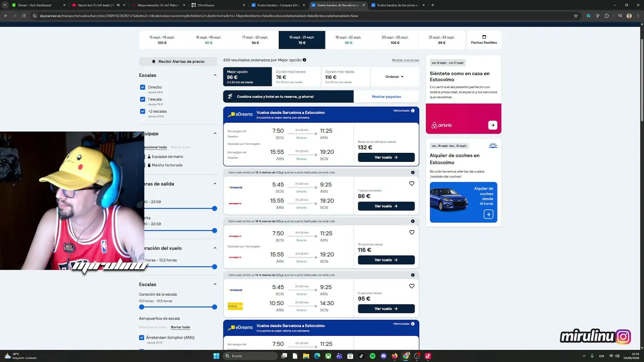Open the Fechas flexibles option
644x362 pixels.
[x=484, y=40]
